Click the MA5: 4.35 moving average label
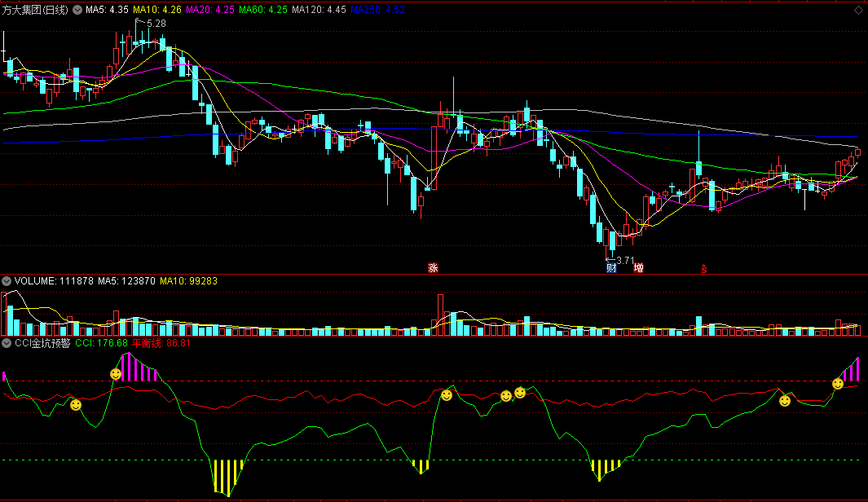The width and height of the screenshot is (868, 502). (x=107, y=10)
